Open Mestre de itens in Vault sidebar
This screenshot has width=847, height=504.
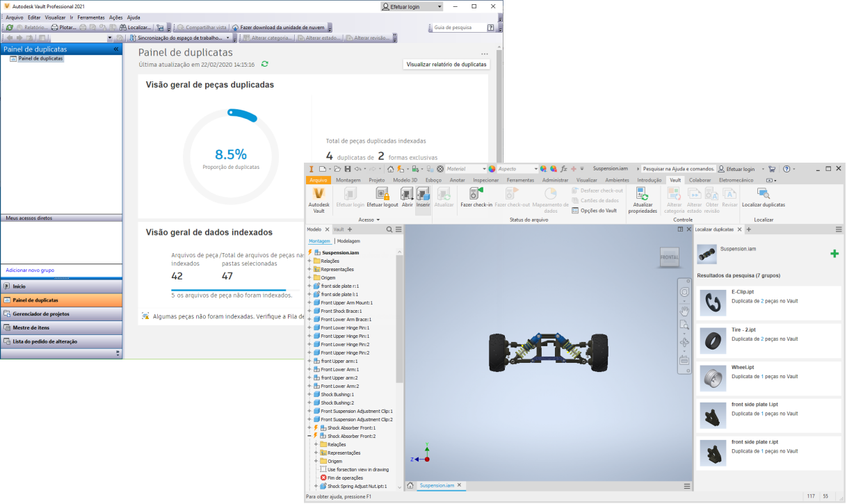click(x=61, y=327)
